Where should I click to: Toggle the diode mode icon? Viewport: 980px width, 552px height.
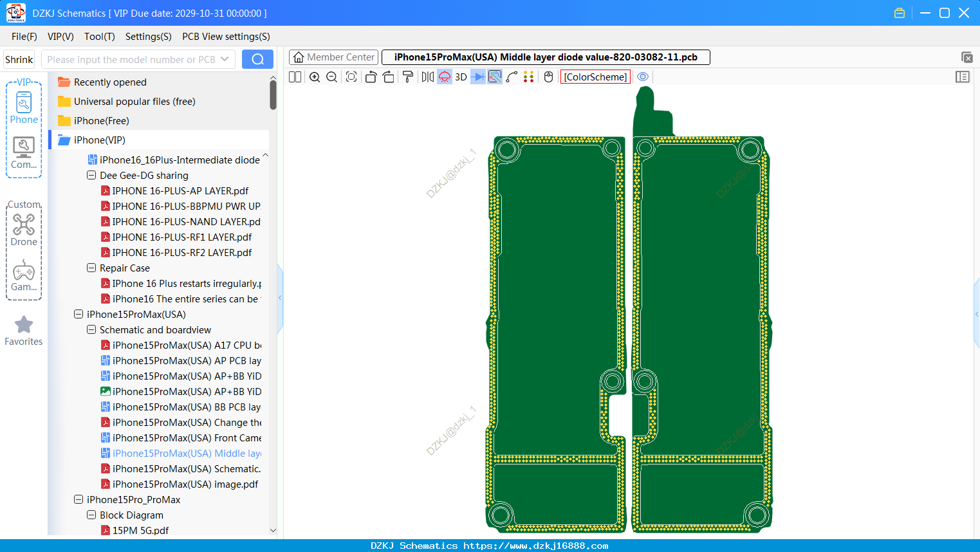[478, 77]
